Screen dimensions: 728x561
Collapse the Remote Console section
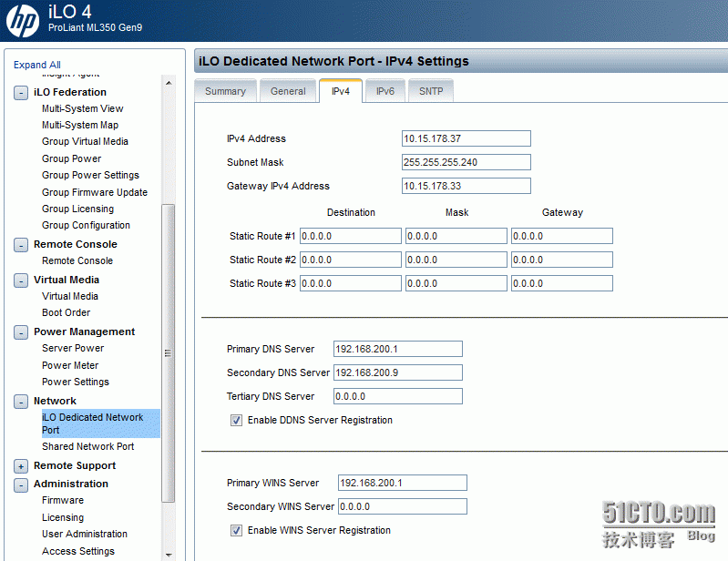[21, 245]
